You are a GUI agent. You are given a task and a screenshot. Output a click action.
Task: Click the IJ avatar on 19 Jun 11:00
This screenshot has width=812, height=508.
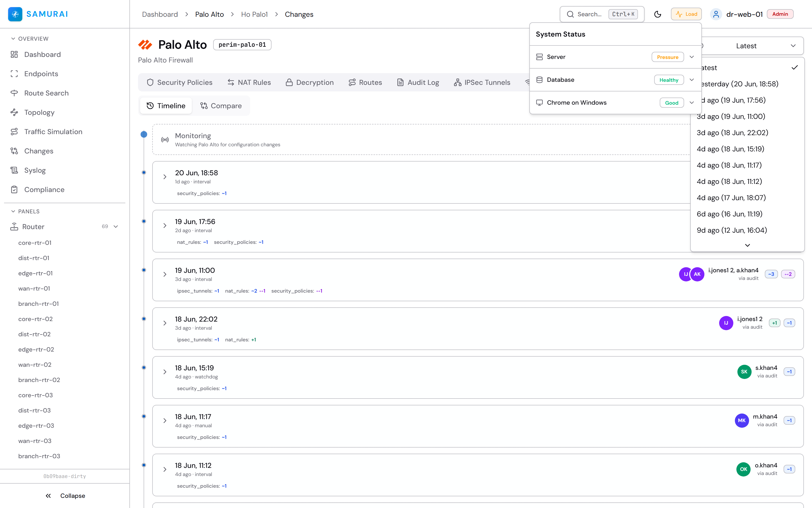pyautogui.click(x=685, y=274)
